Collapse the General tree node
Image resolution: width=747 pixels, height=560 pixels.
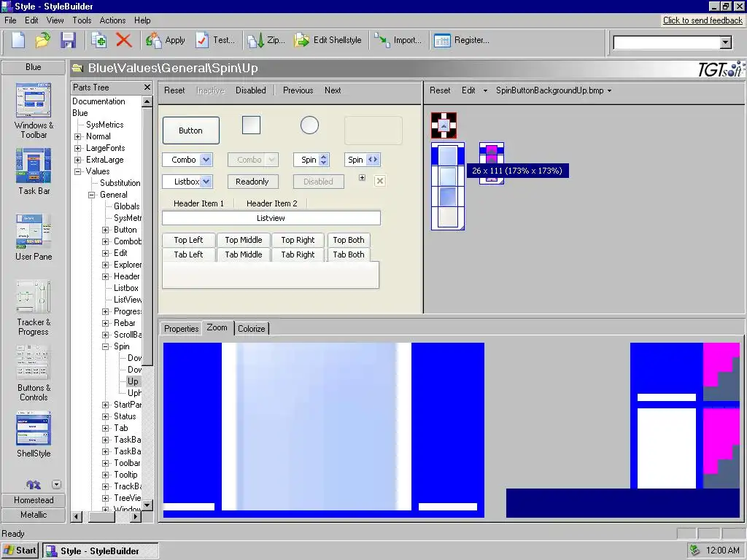91,195
